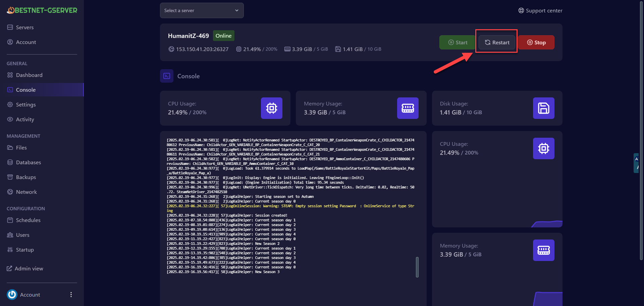Click the Dashboard grid icon

10,75
